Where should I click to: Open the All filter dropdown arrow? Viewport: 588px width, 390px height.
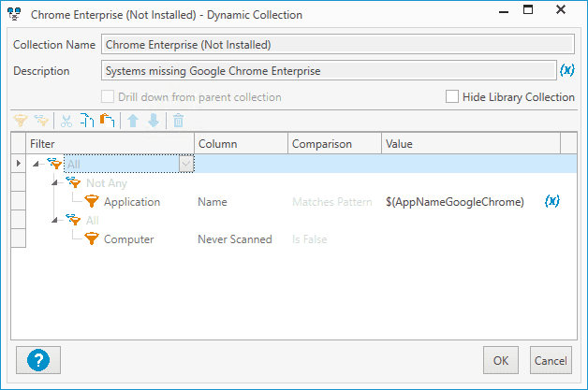186,164
